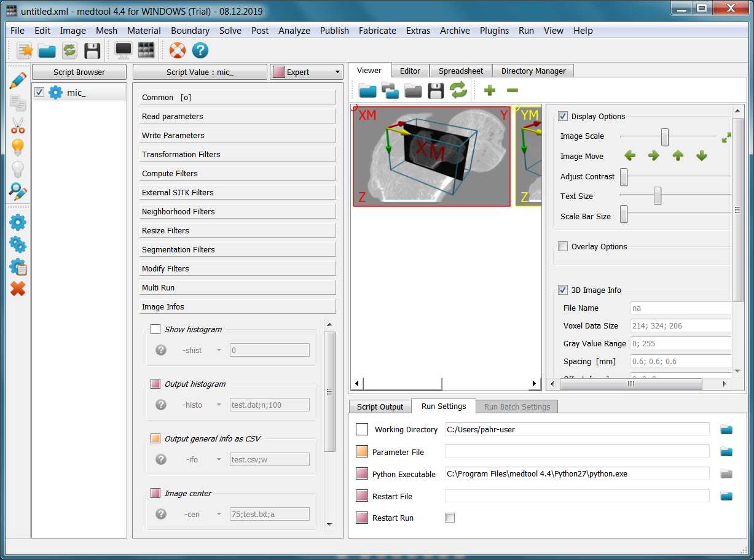Save using main toolbar floppy disk icon
This screenshot has width=754, height=560.
pyautogui.click(x=92, y=50)
